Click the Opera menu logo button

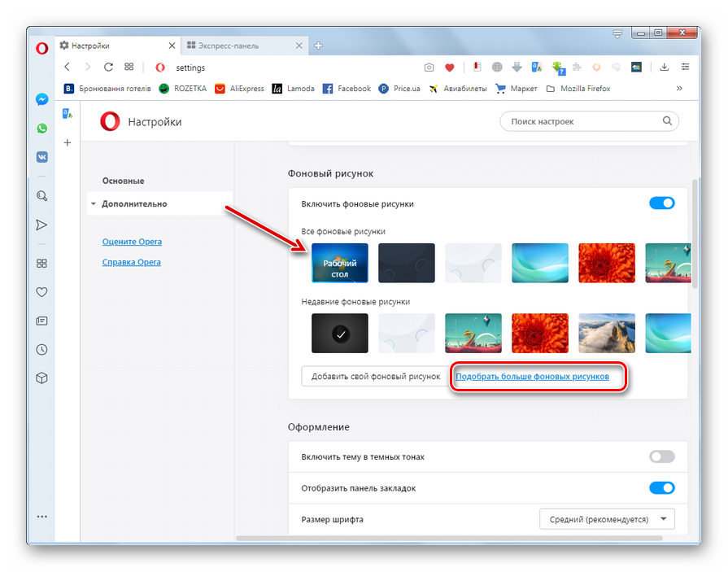(41, 49)
